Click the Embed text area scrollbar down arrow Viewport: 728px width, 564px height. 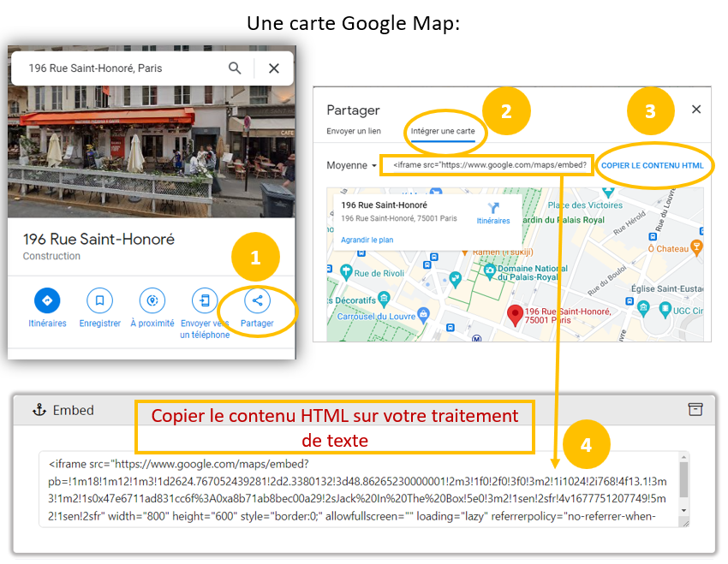(683, 511)
